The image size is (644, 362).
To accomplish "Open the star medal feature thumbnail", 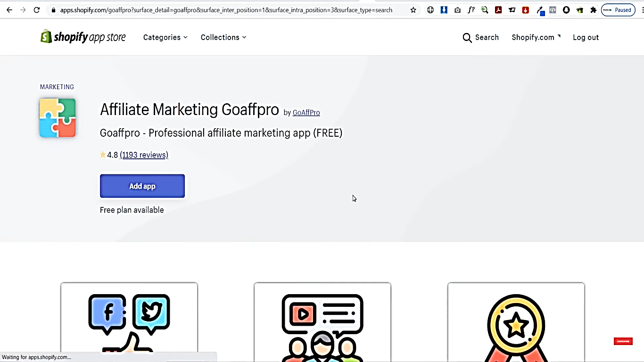I will tap(516, 322).
